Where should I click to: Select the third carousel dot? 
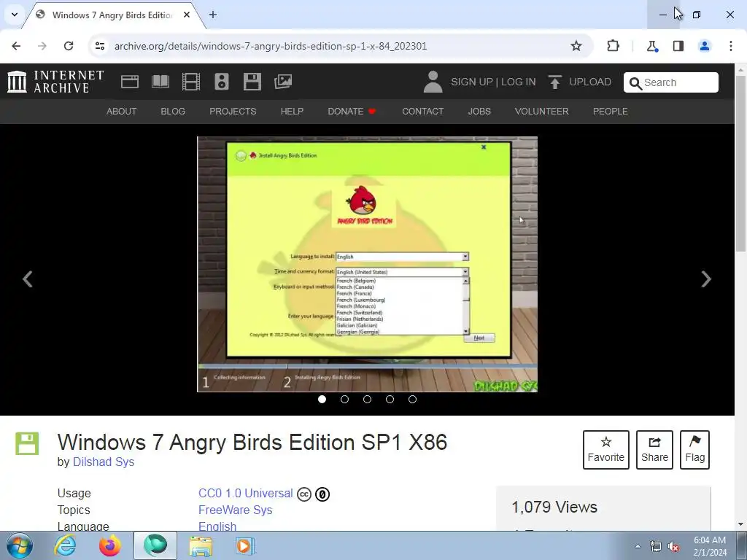click(368, 399)
